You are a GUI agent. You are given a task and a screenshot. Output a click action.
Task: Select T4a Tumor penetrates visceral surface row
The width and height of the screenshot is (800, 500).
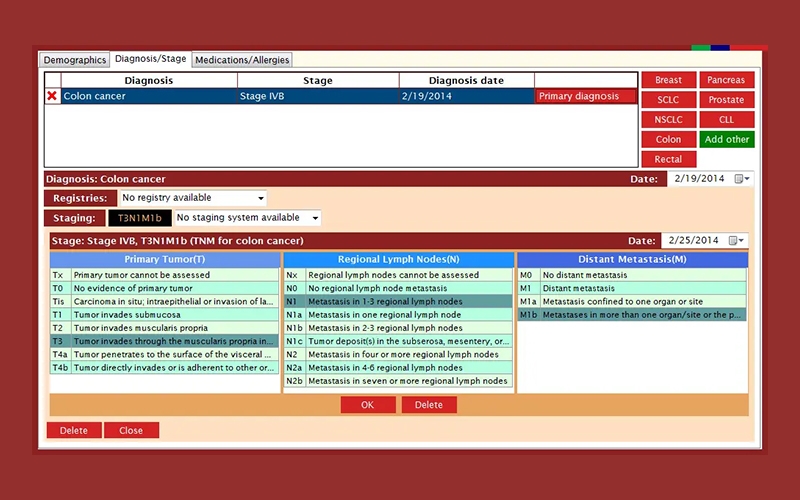pyautogui.click(x=165, y=355)
